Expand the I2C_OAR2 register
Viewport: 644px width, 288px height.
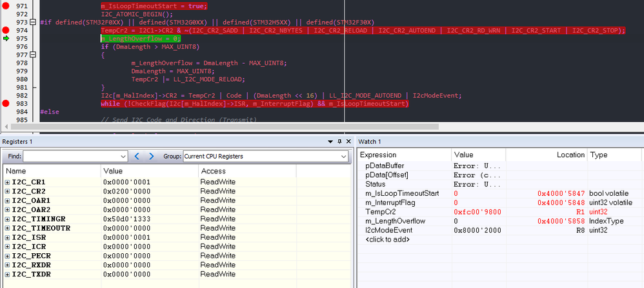pos(7,209)
